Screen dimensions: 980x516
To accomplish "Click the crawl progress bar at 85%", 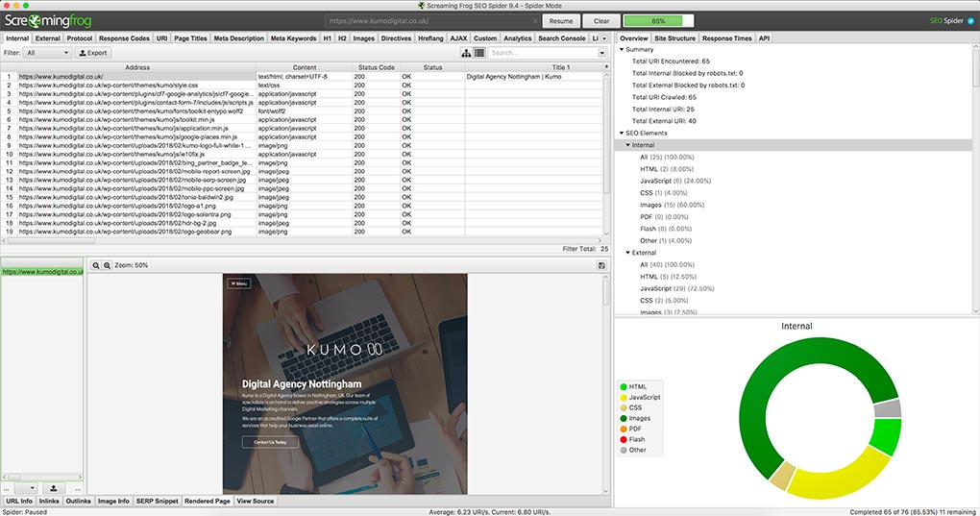I will [x=659, y=20].
